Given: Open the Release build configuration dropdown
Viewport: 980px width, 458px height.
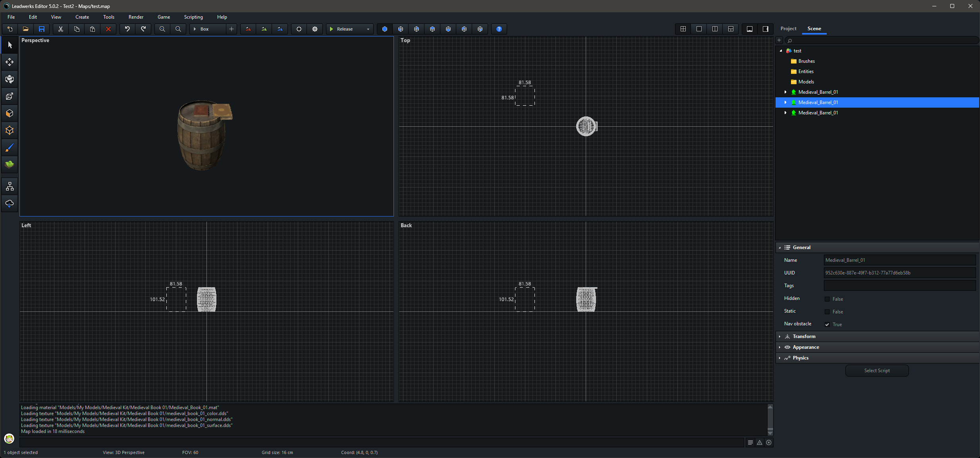Looking at the screenshot, I should coord(368,29).
